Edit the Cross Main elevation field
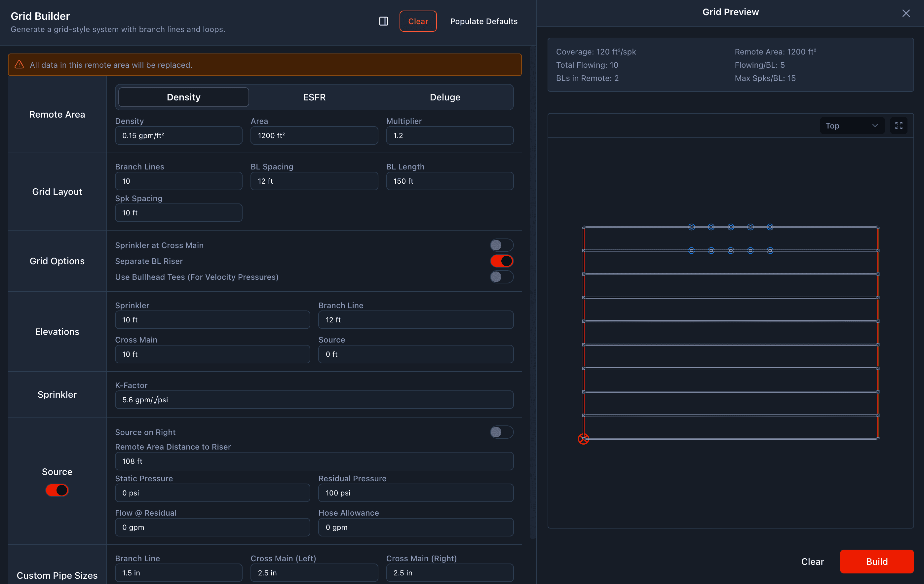Screen dimensions: 924x584 tap(212, 354)
